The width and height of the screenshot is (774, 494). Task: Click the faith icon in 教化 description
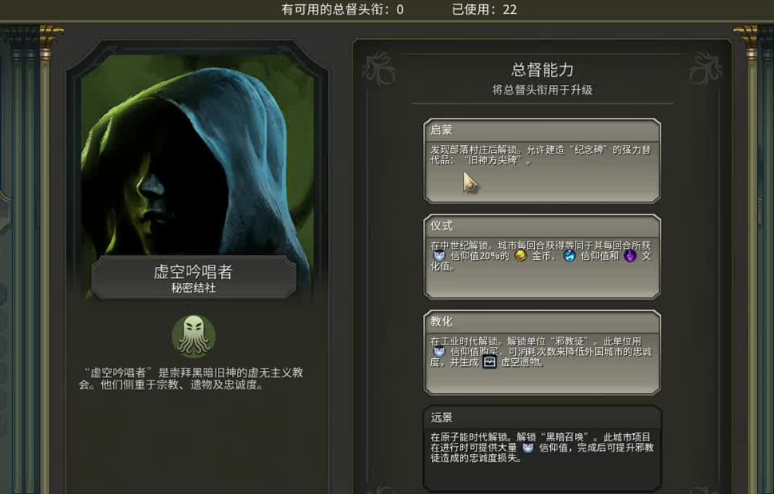pyautogui.click(x=439, y=351)
